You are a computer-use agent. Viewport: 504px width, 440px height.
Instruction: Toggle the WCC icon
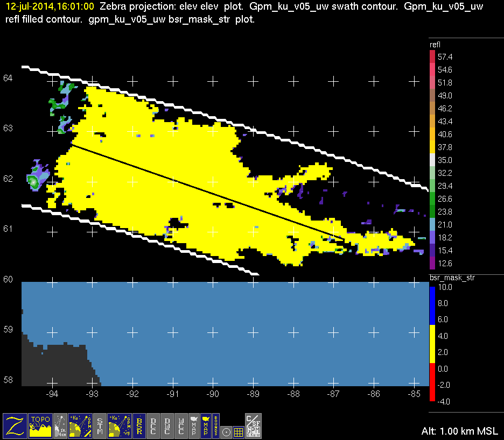[x=181, y=426]
